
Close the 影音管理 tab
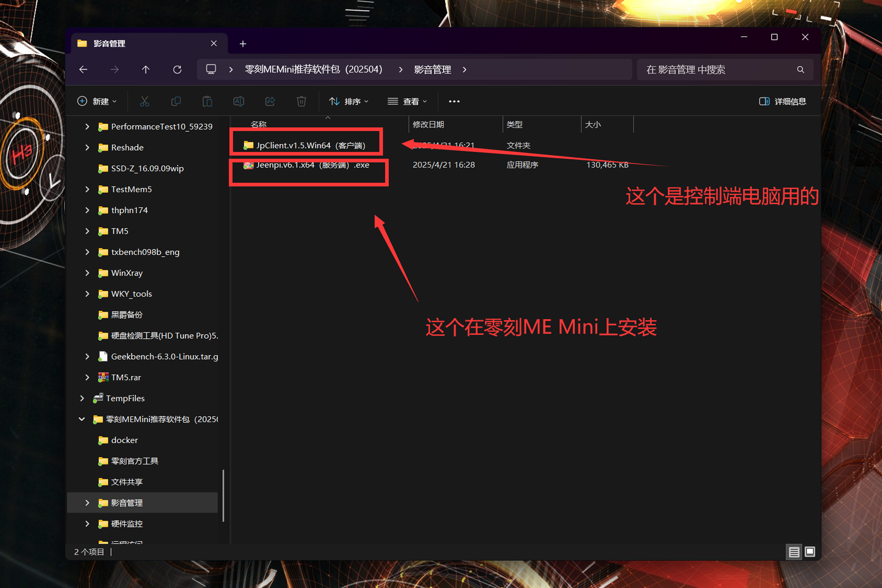click(x=214, y=43)
